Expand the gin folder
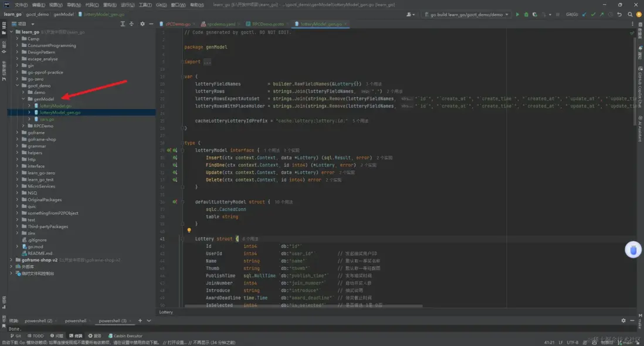The image size is (644, 346). click(17, 66)
